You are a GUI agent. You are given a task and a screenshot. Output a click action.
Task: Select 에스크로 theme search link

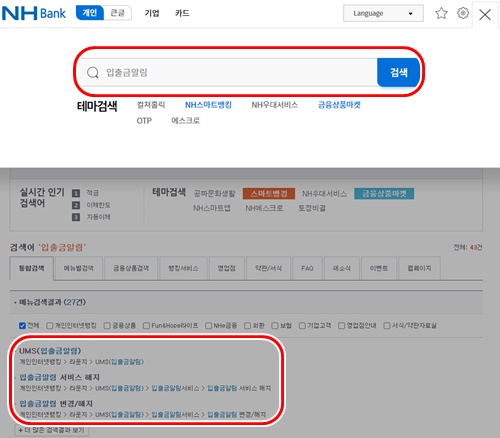185,121
